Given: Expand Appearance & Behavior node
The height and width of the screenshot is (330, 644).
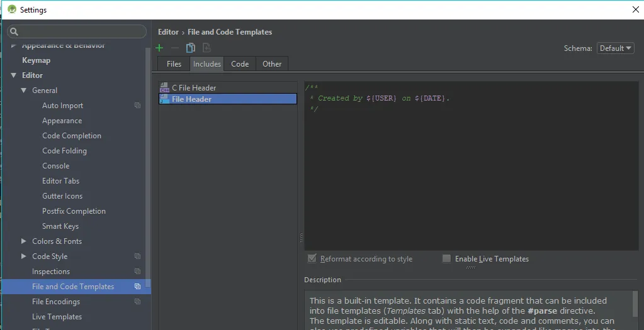Looking at the screenshot, I should coord(14,45).
